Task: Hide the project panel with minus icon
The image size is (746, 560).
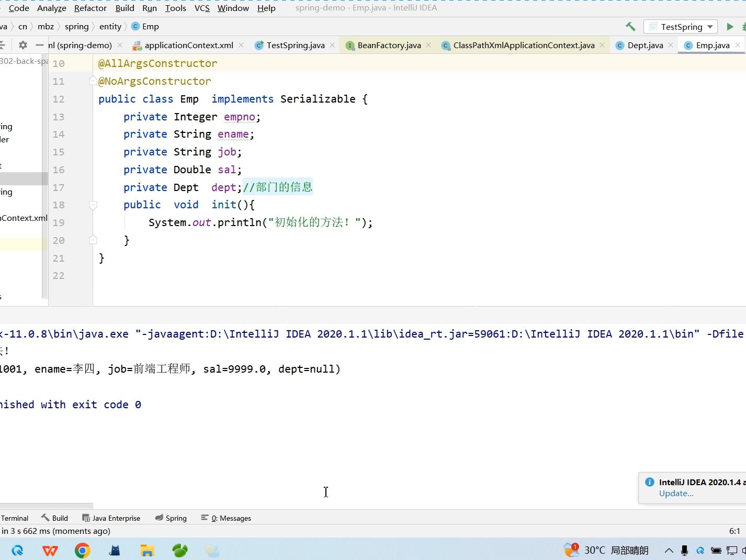Action: (40, 45)
